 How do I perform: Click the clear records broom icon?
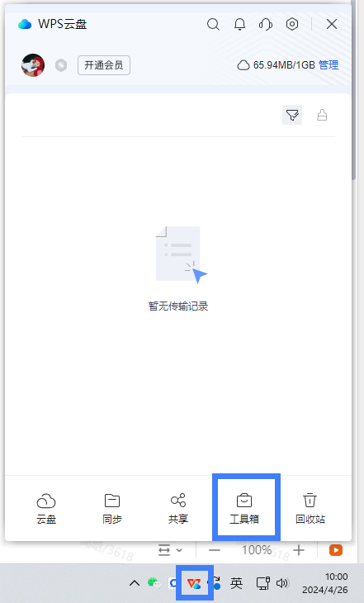click(322, 115)
